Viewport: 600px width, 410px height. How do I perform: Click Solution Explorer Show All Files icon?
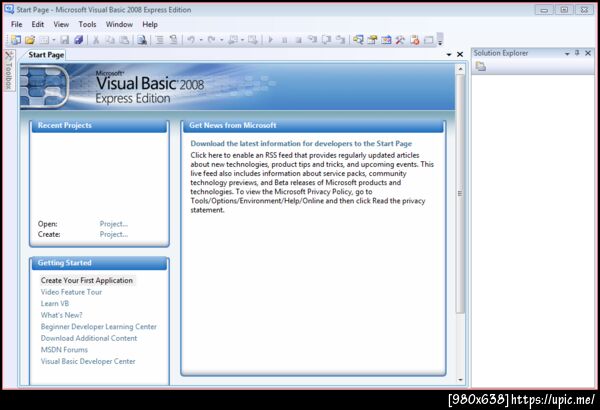pos(481,67)
